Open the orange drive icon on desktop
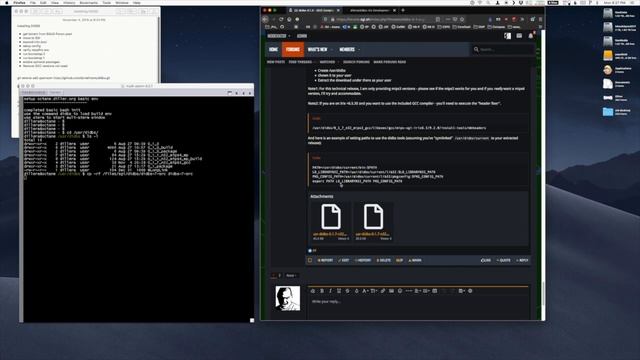The width and height of the screenshot is (640, 360). click(x=608, y=56)
